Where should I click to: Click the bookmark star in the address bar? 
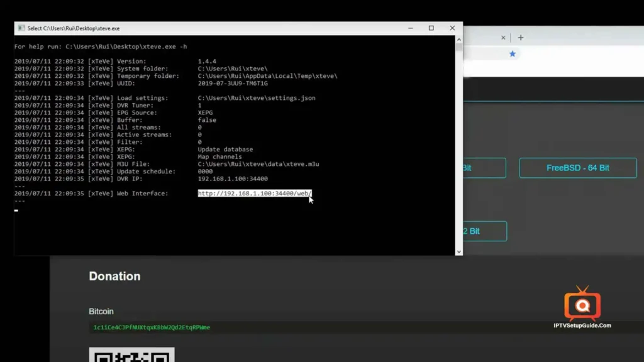(513, 54)
